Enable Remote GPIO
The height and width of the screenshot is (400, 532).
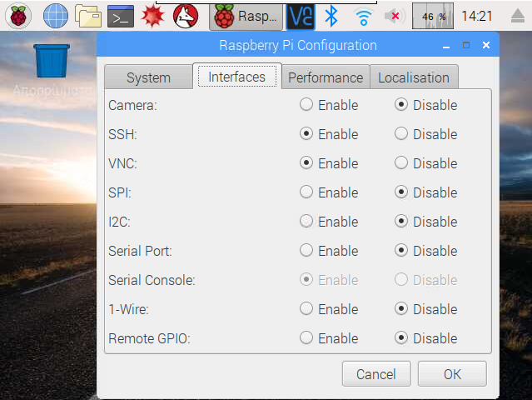pyautogui.click(x=329, y=338)
